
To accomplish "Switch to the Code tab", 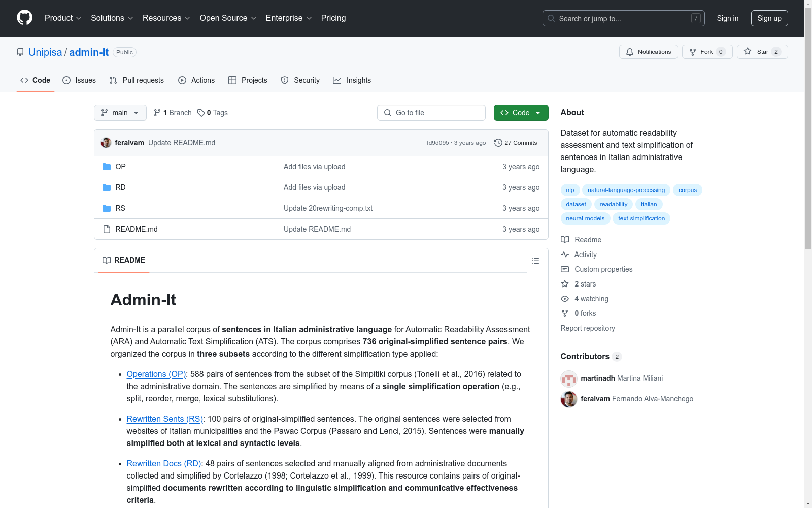I will 36,80.
